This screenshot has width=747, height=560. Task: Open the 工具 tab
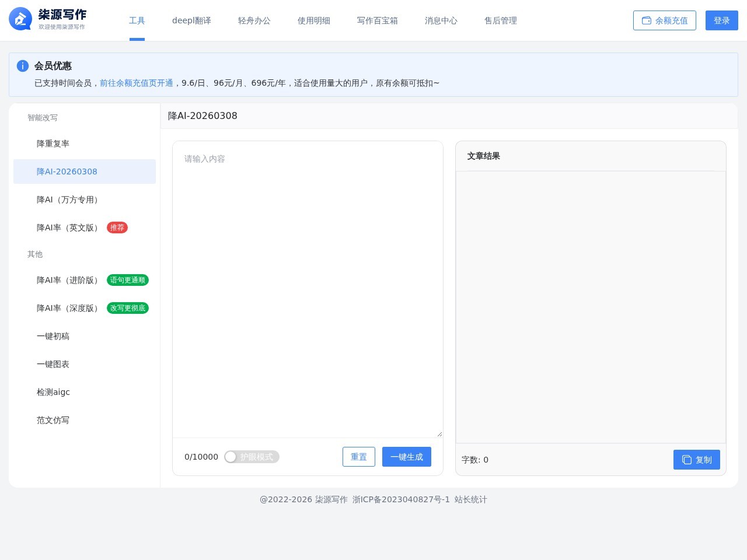[137, 20]
